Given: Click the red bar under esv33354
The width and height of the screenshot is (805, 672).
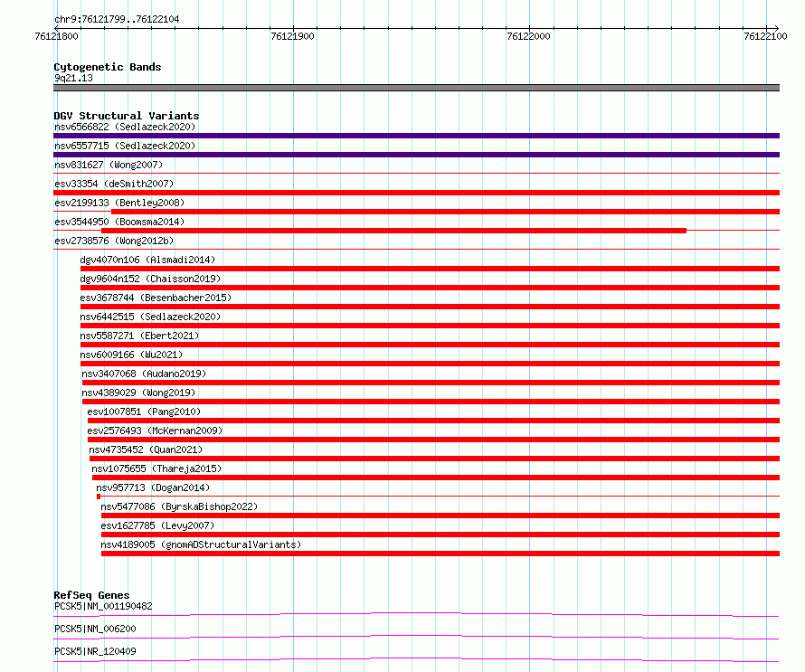Looking at the screenshot, I should pos(416,193).
